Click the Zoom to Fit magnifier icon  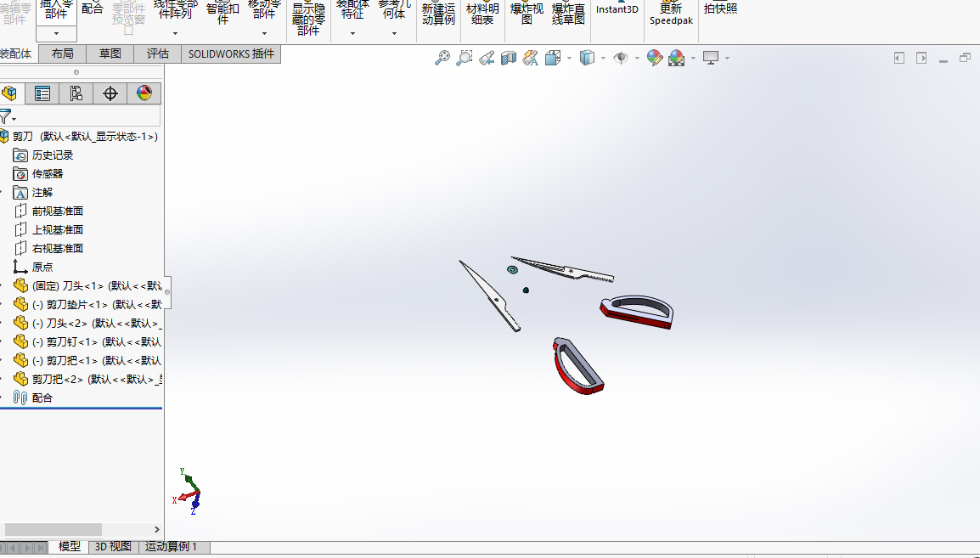point(442,58)
